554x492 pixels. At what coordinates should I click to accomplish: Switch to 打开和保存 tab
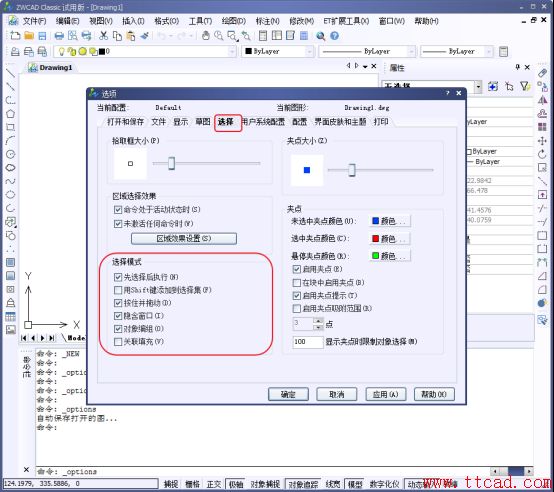[x=125, y=122]
